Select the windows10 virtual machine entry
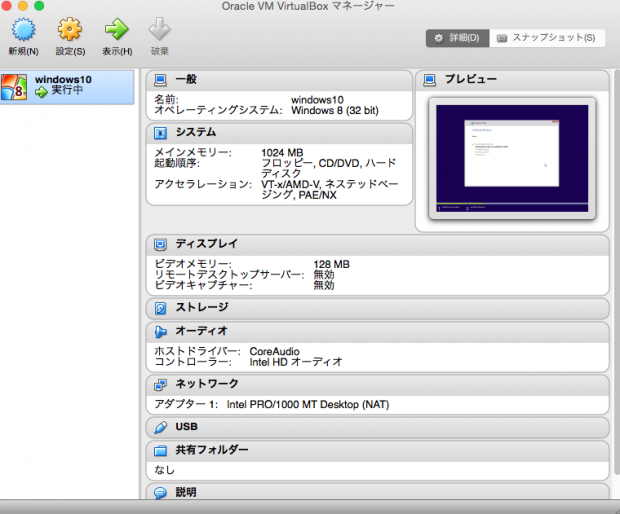Screen dimensions: 620x514 click(67, 87)
